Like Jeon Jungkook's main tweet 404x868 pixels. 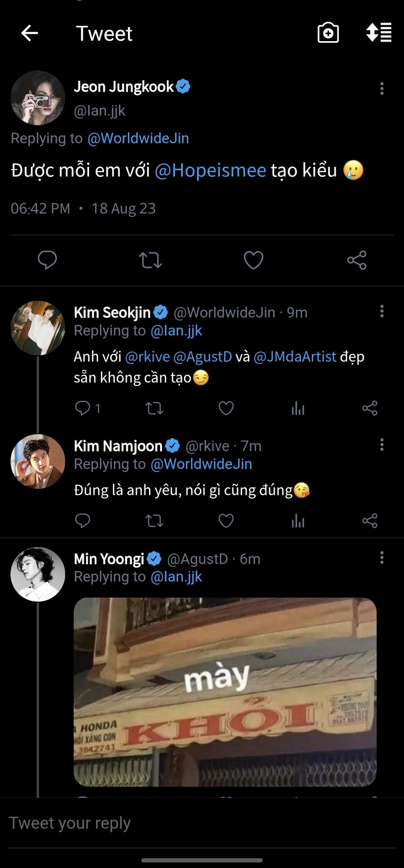253,260
